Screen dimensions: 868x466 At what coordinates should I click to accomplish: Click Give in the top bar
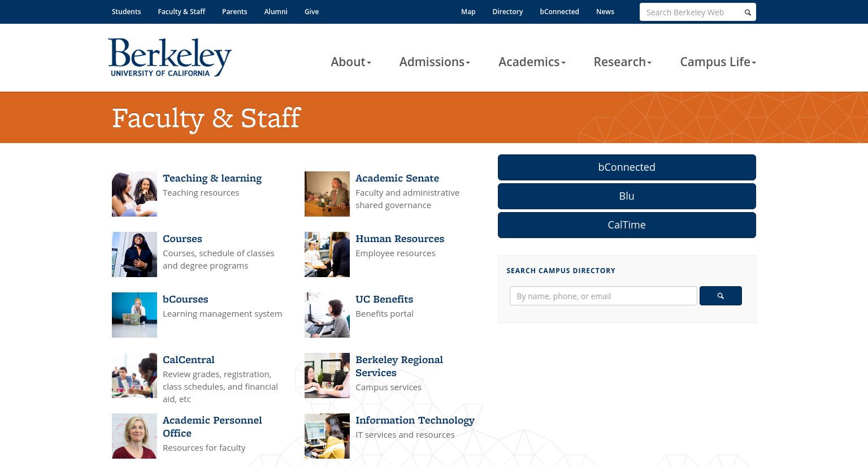(311, 11)
